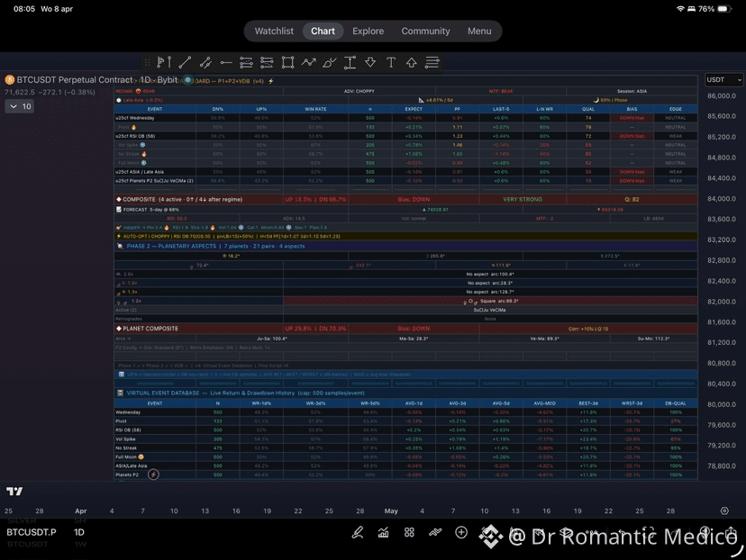Screen dimensions: 746x560
Task: Click the u25cf Wednesday event row
Action: coord(405,118)
